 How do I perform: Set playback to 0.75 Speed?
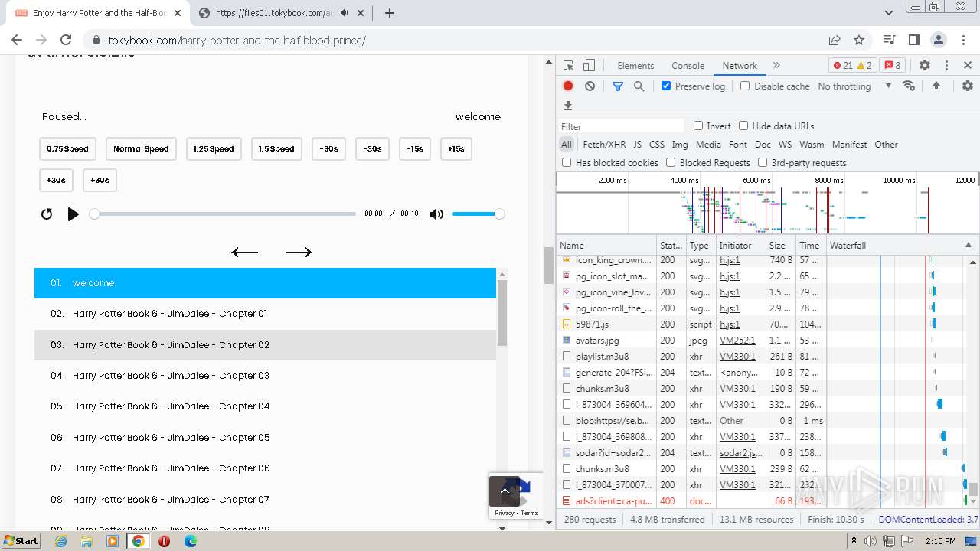(x=67, y=149)
